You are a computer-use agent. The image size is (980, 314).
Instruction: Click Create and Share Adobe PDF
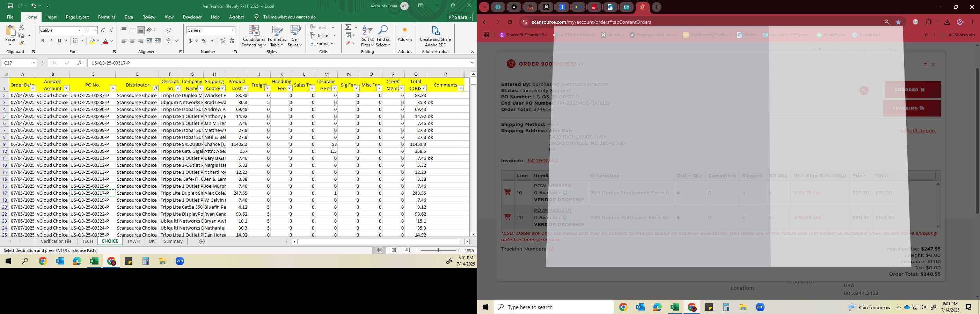tap(435, 37)
